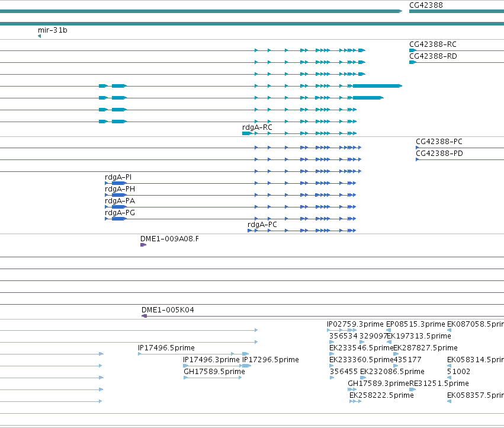
Task: Click the 435177 EST arrow glyph
Action: [396, 366]
